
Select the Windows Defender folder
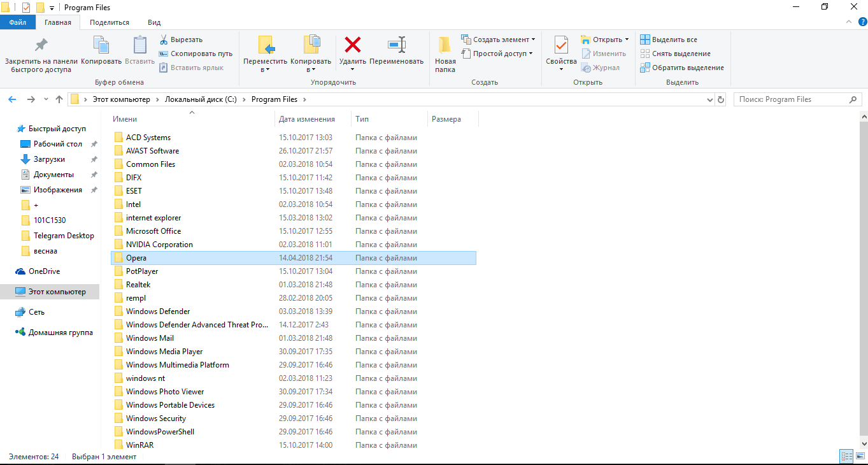[293, 311]
